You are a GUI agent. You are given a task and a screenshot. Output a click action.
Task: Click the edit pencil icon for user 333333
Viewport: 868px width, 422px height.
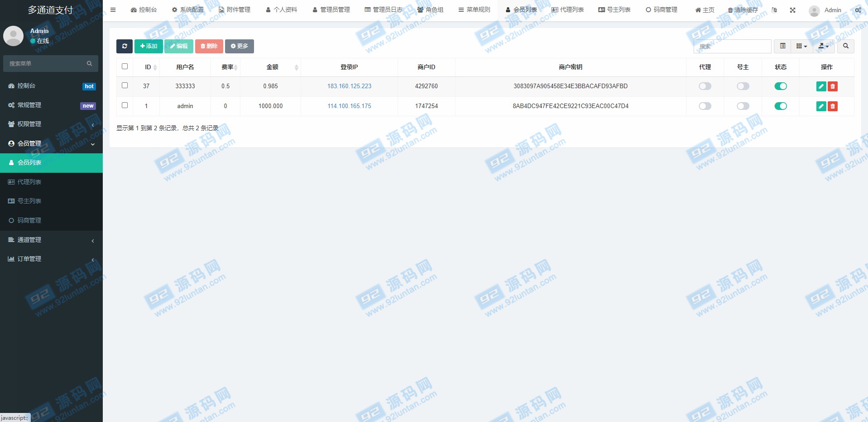pyautogui.click(x=821, y=86)
